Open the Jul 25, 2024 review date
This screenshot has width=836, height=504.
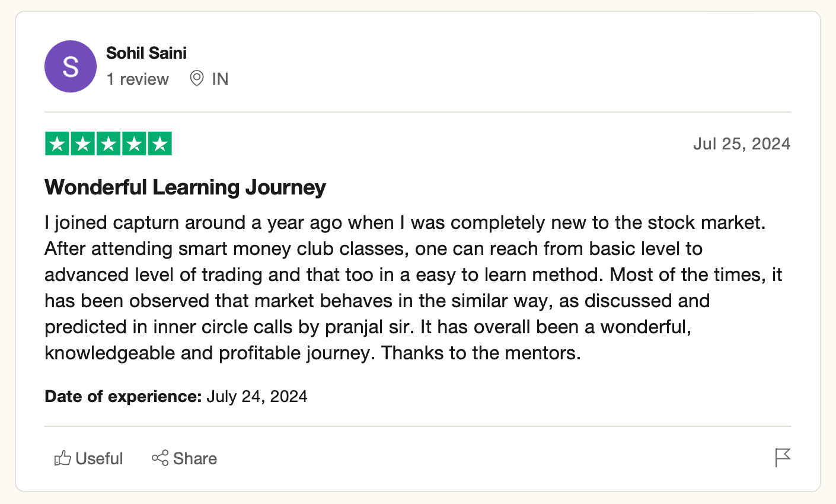742,144
